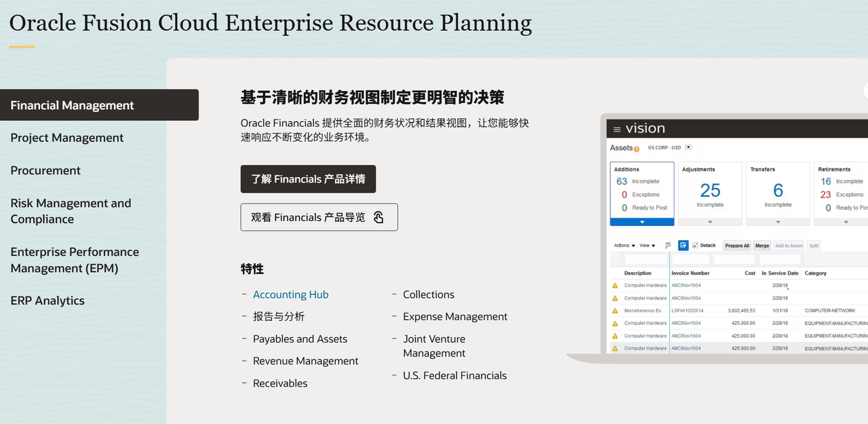Screen dimensions: 868x424
Task: Click the Prepare All button
Action: pos(737,246)
